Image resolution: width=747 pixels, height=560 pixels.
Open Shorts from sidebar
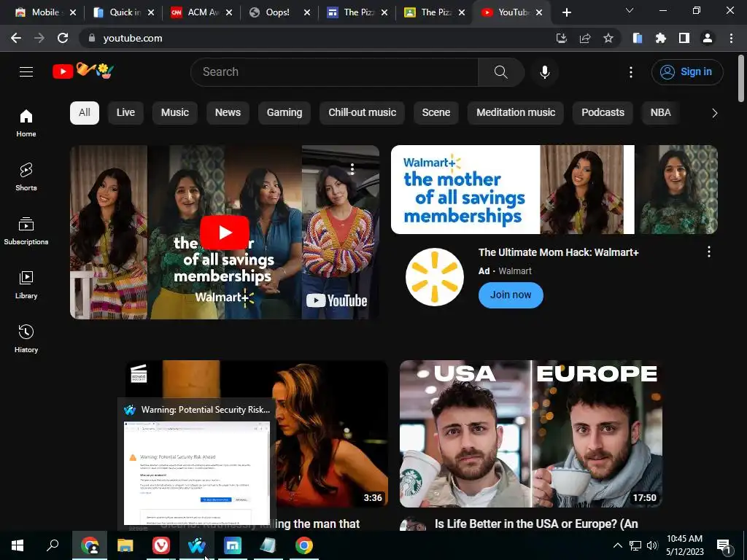tap(26, 176)
